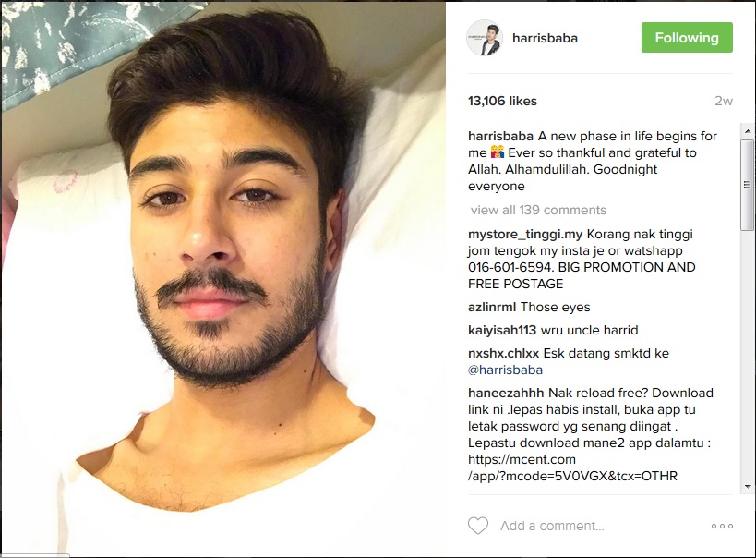Screen dimensions: 756x558
Task: Toggle the green Following button
Action: [x=687, y=38]
